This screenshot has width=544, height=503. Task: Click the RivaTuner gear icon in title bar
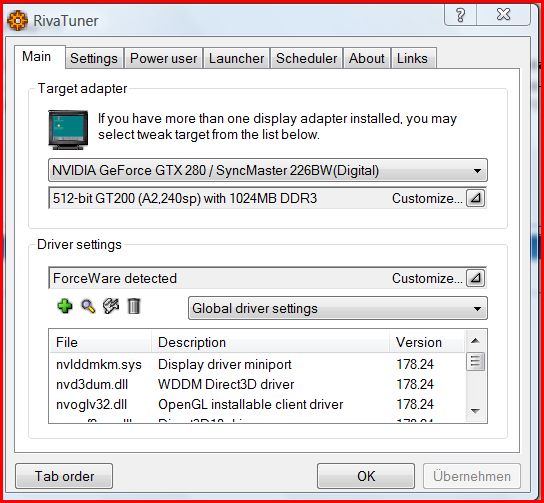[17, 20]
